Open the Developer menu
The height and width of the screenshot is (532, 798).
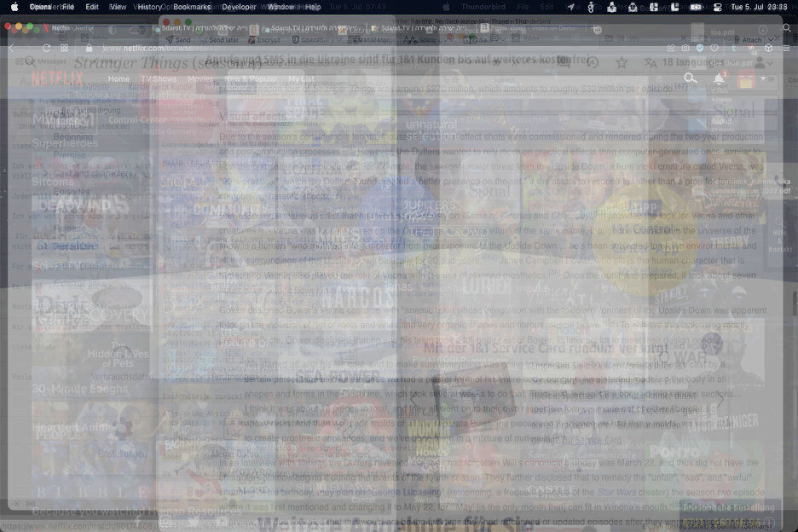tap(240, 7)
